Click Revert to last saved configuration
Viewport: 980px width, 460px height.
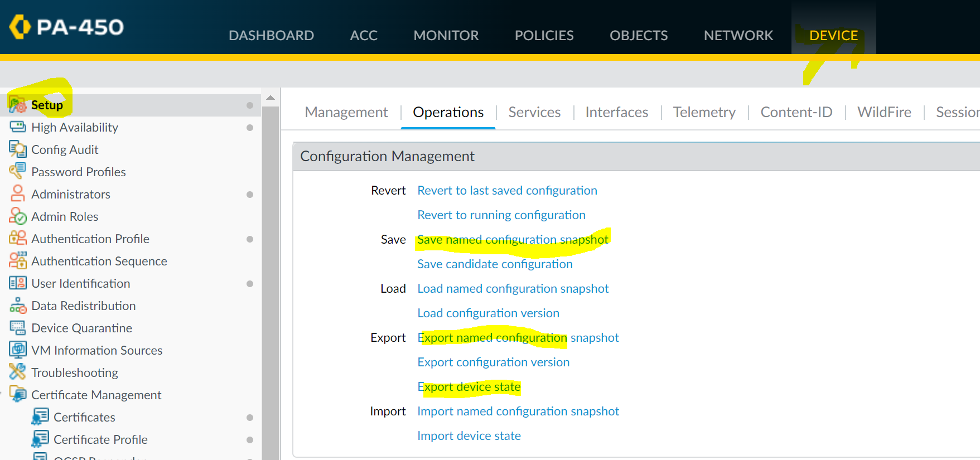point(507,190)
